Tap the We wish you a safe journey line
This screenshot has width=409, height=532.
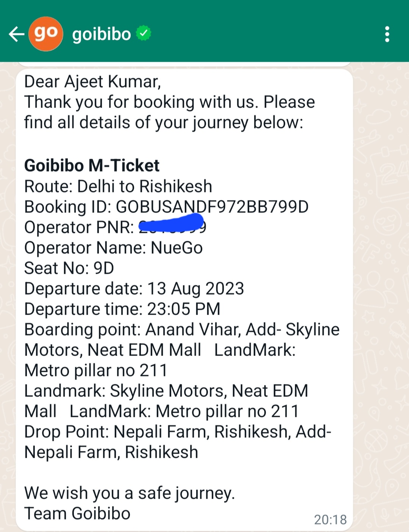click(130, 493)
